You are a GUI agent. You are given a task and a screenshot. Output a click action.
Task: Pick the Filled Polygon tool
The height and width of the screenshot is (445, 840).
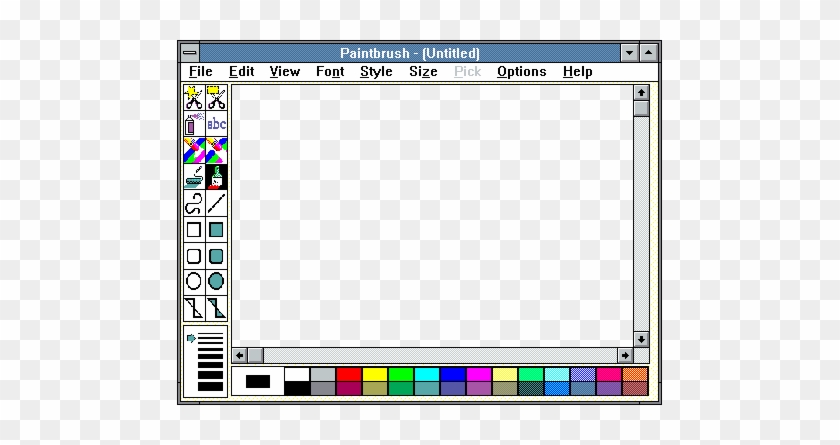pyautogui.click(x=216, y=308)
